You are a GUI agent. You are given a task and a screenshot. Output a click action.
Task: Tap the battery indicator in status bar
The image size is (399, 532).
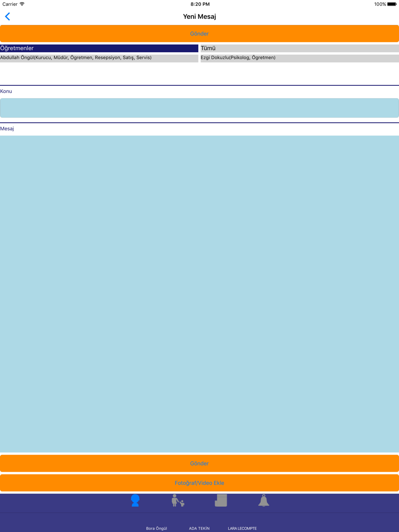pos(392,4)
